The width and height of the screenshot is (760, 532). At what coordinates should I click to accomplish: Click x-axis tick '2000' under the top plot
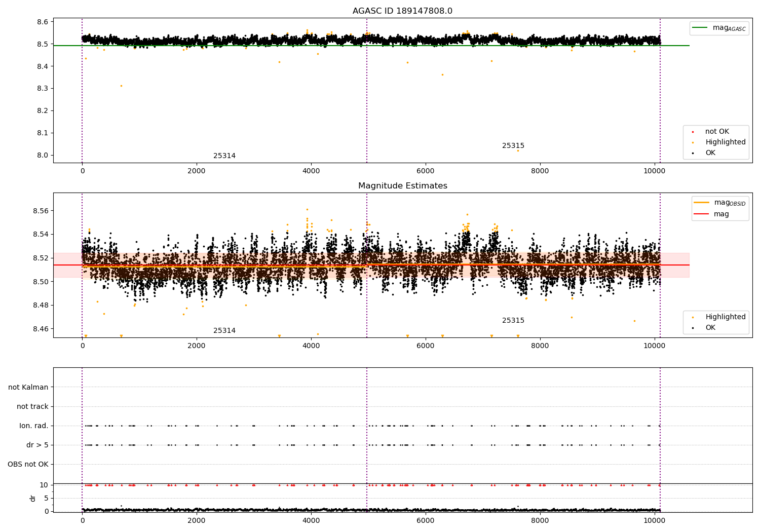(x=197, y=171)
